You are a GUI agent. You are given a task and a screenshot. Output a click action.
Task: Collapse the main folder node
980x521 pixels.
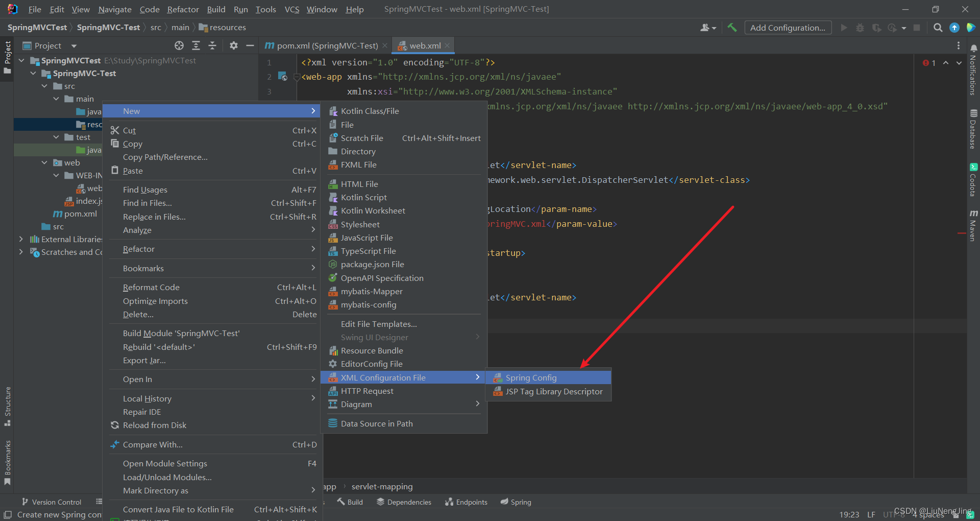(56, 99)
